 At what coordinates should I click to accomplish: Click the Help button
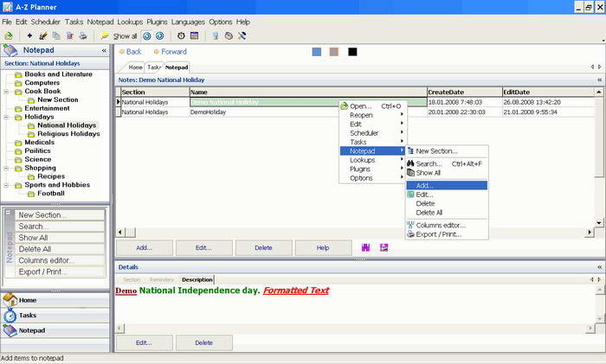coord(323,248)
